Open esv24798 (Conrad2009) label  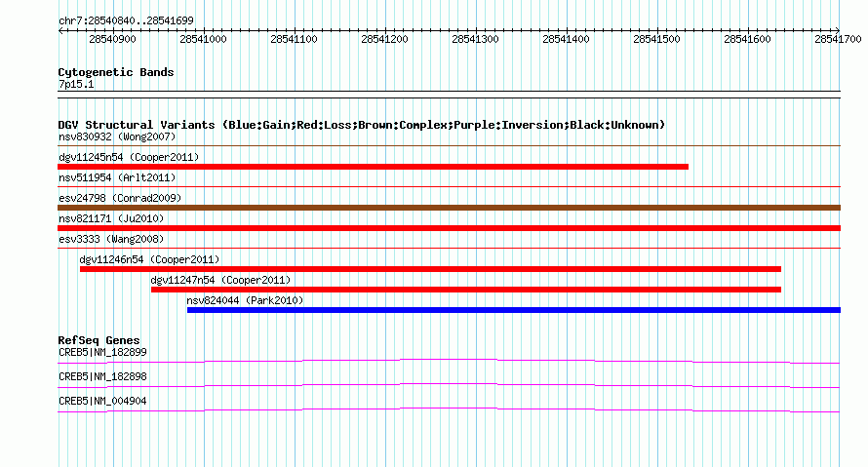click(120, 198)
